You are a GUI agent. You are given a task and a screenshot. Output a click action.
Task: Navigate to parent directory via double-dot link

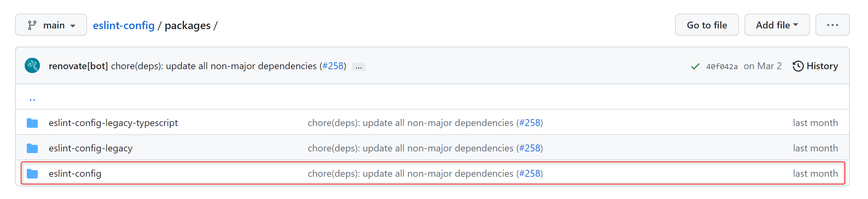coord(32,100)
